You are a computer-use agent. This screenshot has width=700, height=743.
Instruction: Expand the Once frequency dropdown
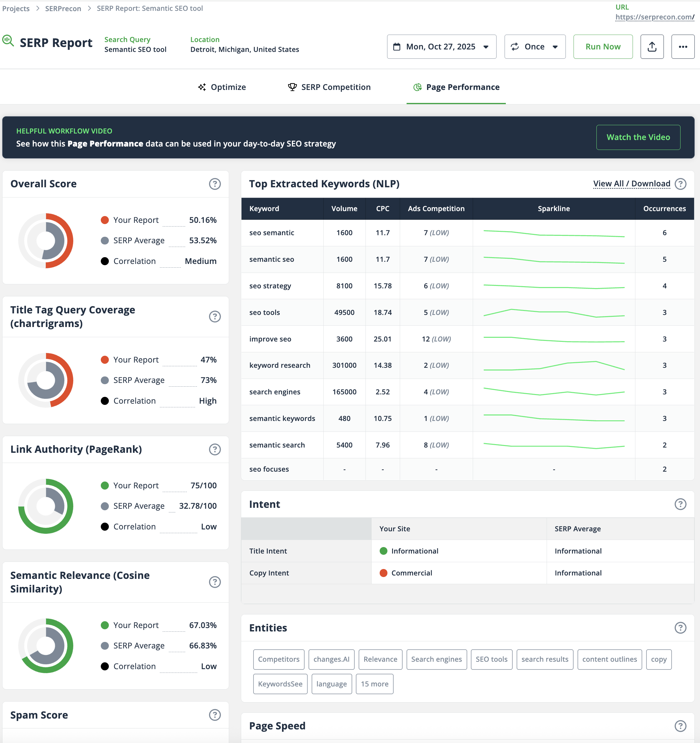tap(534, 47)
